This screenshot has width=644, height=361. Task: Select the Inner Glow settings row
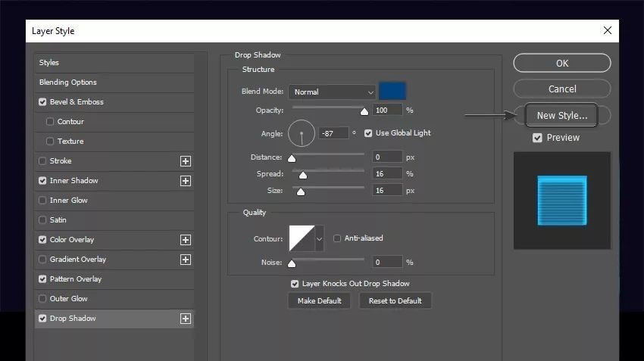click(114, 201)
